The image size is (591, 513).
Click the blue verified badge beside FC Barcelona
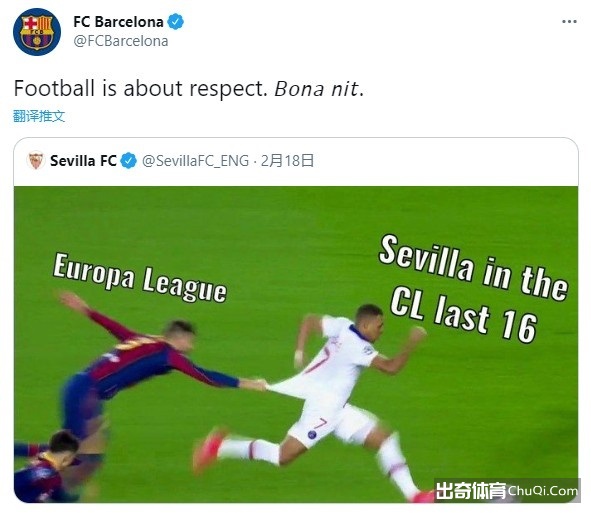175,22
